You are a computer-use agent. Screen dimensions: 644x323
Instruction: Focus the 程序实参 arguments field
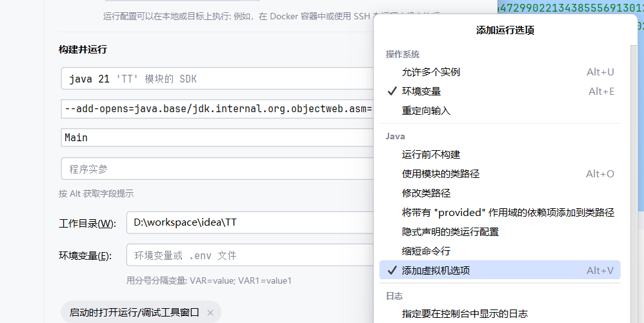pos(217,169)
